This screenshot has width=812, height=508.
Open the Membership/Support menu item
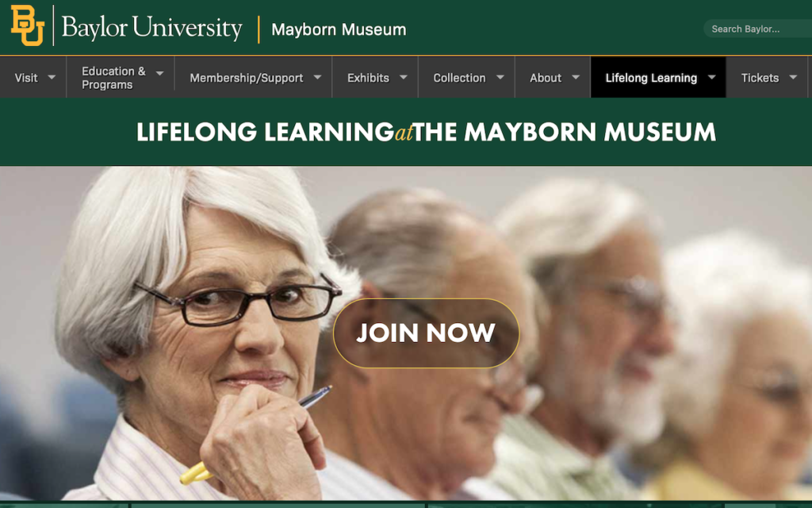[247, 78]
